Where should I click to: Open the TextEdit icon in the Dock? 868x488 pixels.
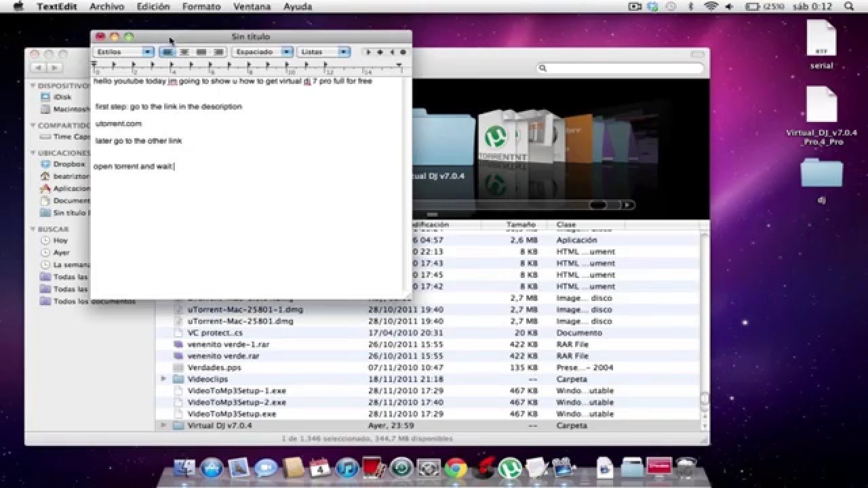(x=536, y=468)
